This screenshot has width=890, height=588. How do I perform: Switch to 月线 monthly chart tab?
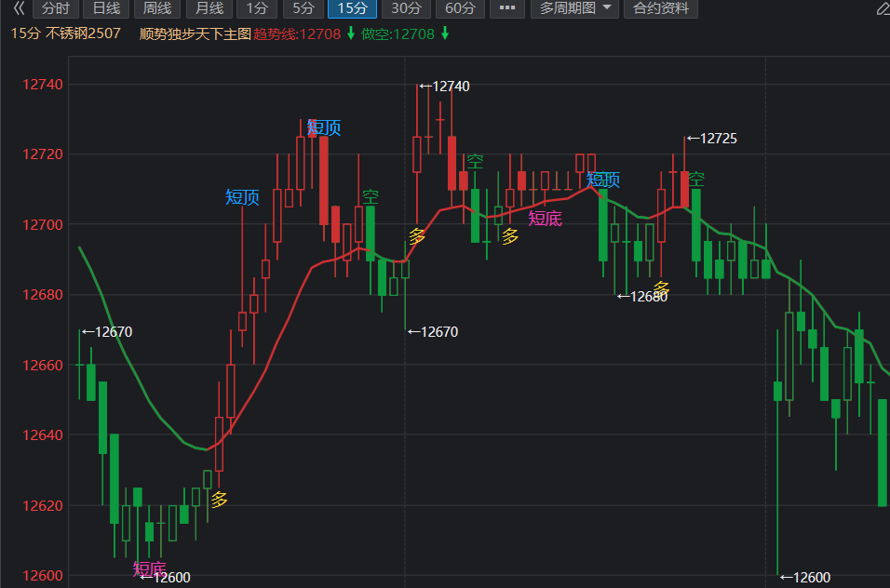(209, 8)
